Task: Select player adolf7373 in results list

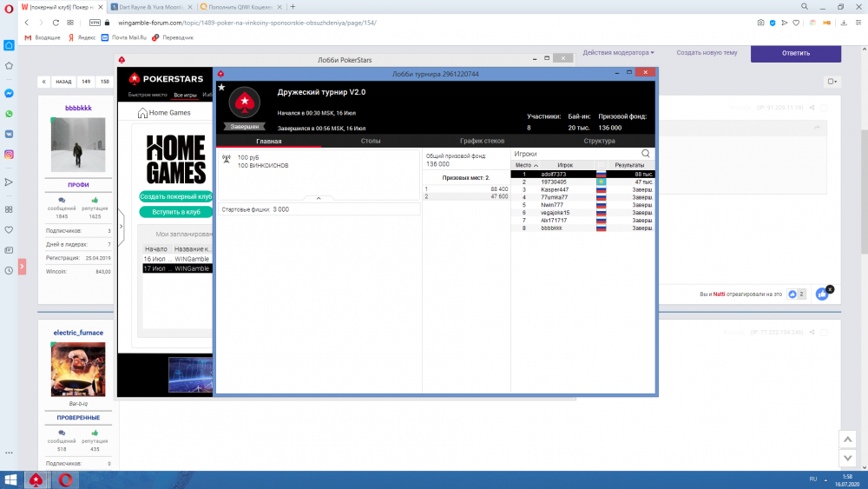Action: tap(554, 174)
